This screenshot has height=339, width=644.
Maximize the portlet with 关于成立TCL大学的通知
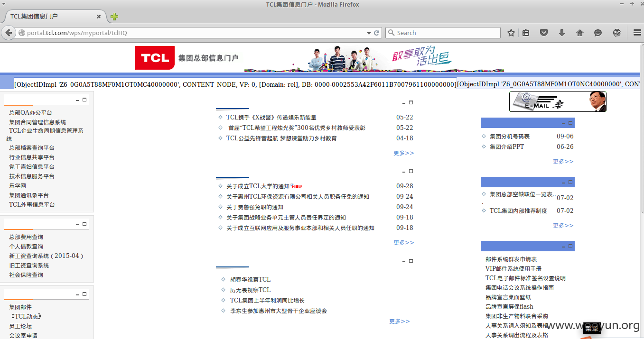tap(411, 171)
